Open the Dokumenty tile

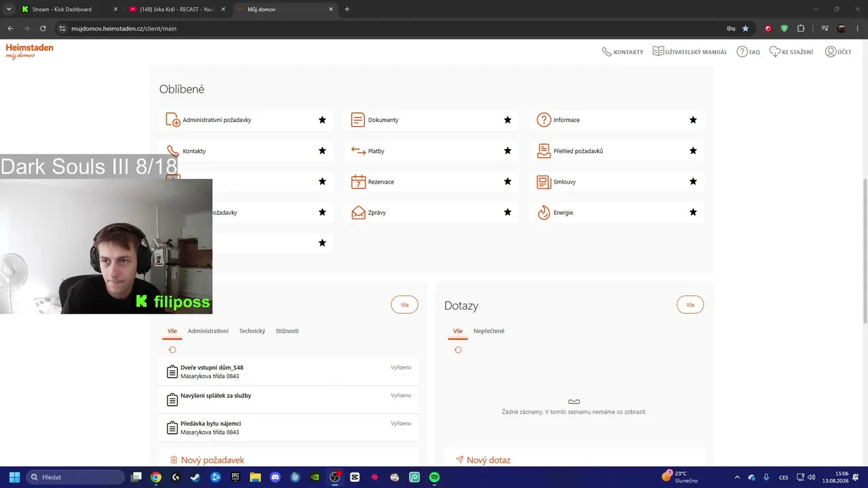pyautogui.click(x=432, y=120)
